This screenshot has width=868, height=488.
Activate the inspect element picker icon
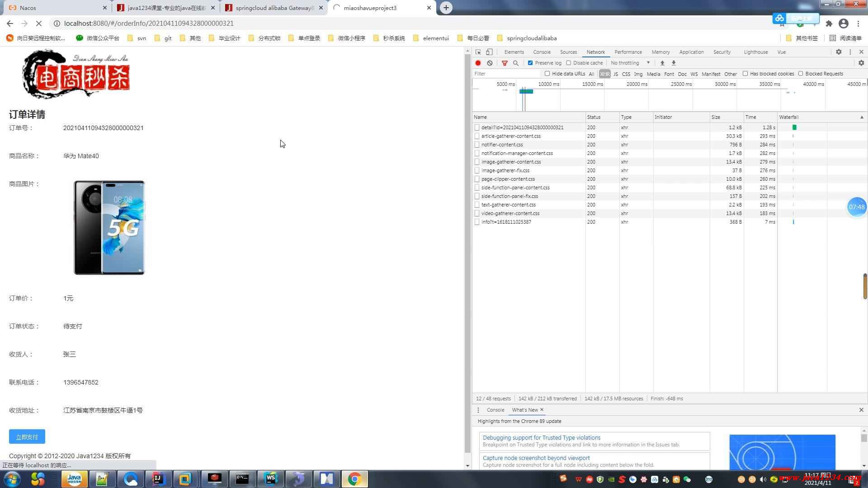[x=478, y=52]
